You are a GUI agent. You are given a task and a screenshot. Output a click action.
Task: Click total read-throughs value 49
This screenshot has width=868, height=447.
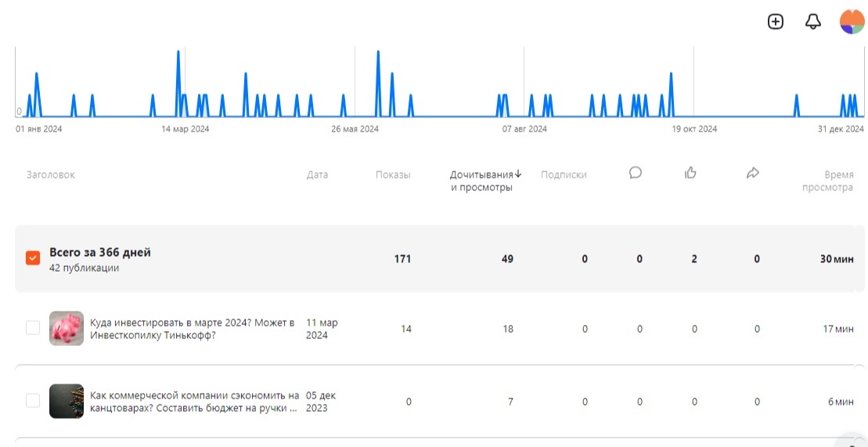pyautogui.click(x=507, y=258)
